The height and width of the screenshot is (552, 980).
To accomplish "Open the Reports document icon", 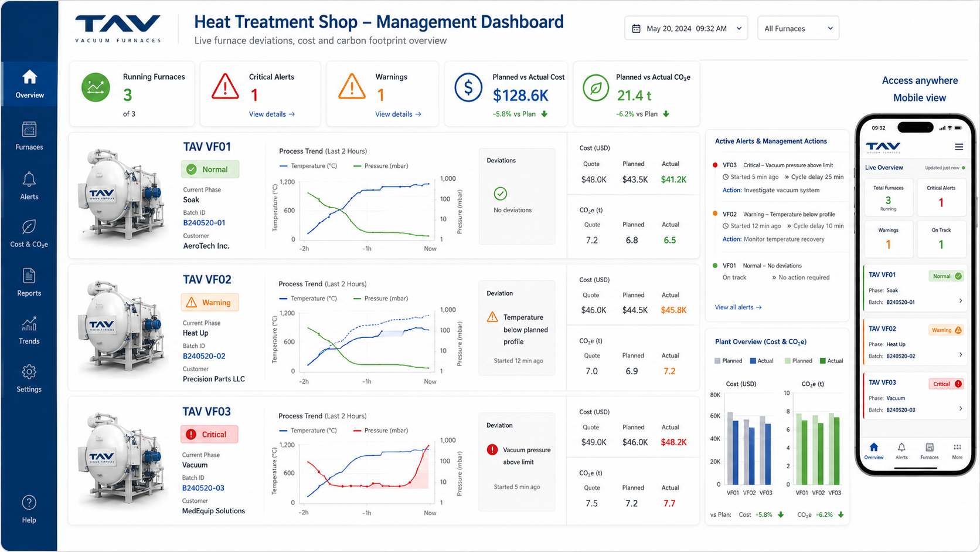I will coord(29,276).
